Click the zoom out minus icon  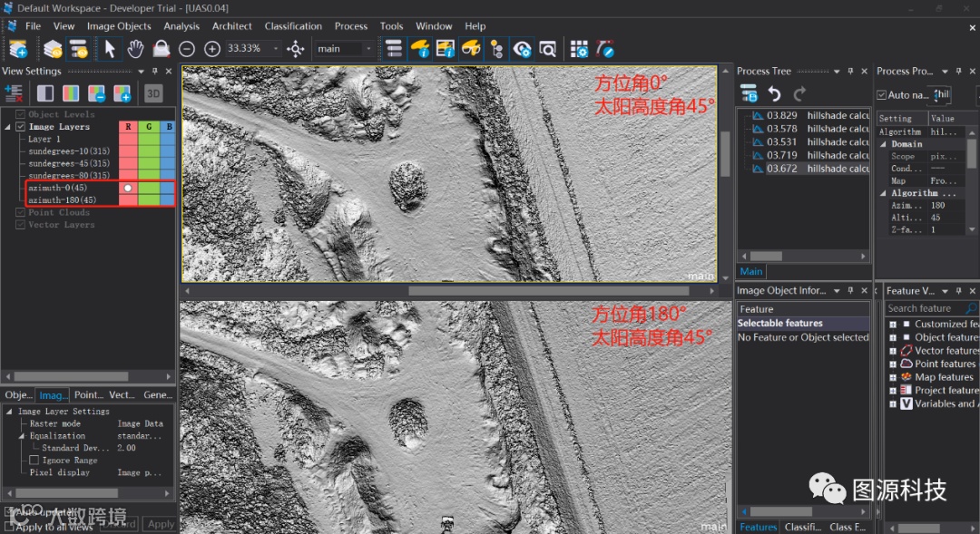point(186,49)
